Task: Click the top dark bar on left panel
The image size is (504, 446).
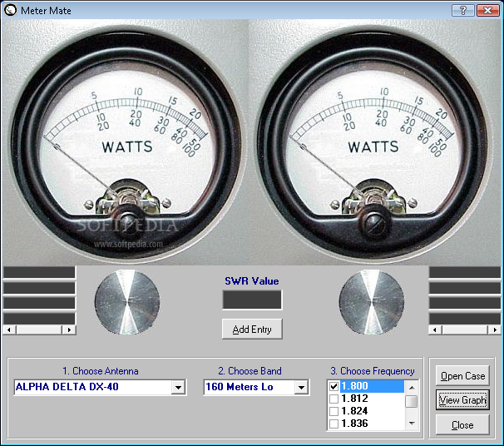Action: (39, 272)
